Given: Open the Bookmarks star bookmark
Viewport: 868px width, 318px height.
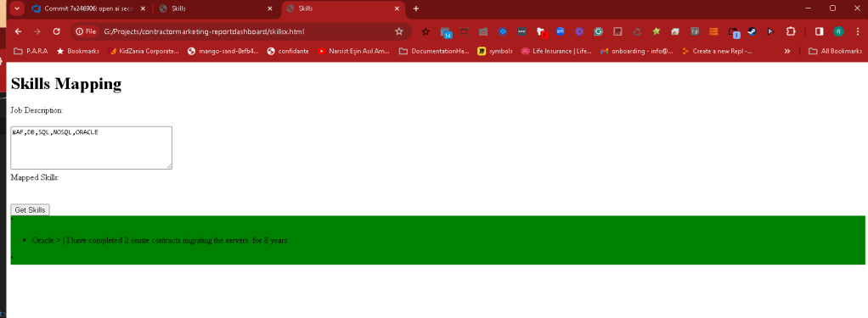Looking at the screenshot, I should [x=78, y=51].
